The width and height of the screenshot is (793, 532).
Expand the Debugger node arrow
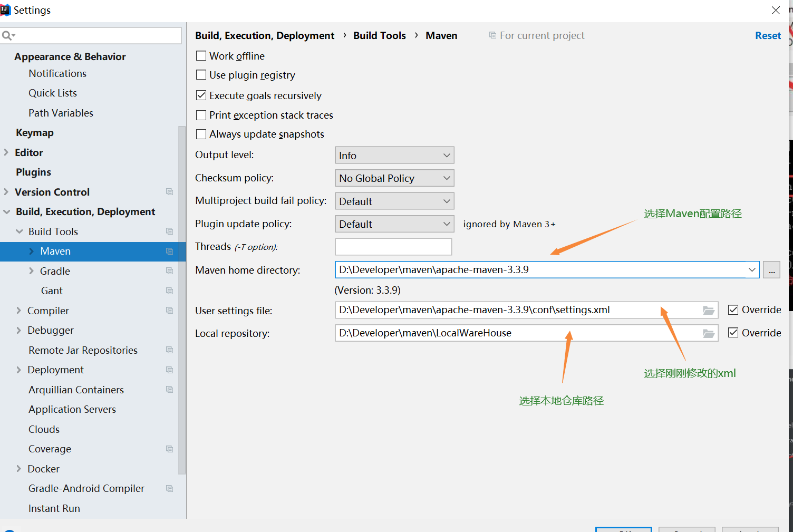coord(18,331)
